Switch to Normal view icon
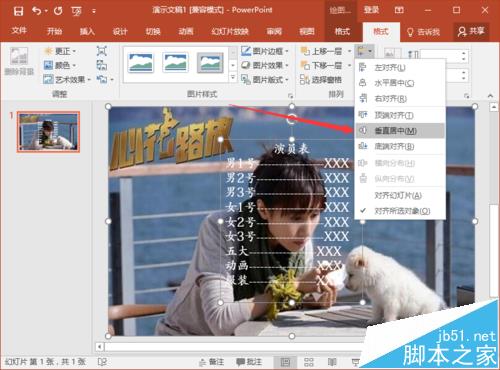This screenshot has width=500, height=370. click(x=285, y=362)
